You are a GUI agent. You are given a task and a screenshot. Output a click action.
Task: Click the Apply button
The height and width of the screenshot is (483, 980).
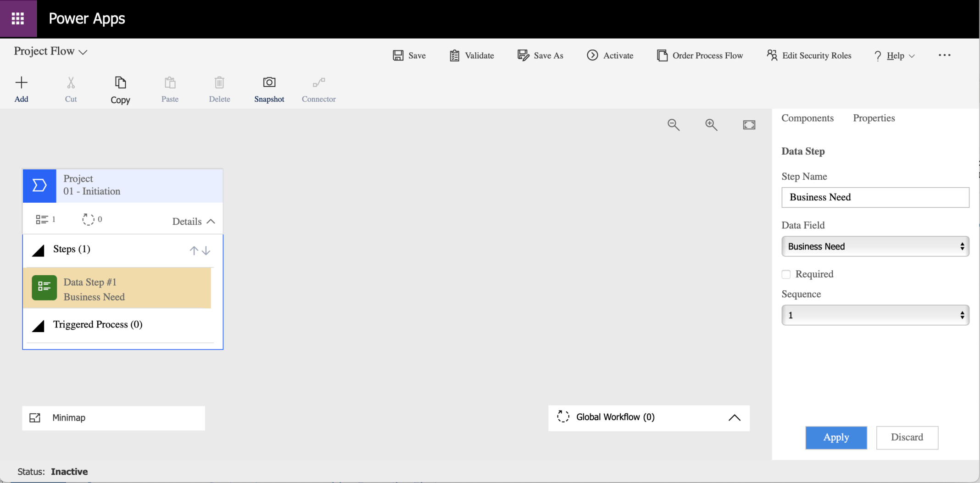click(836, 437)
